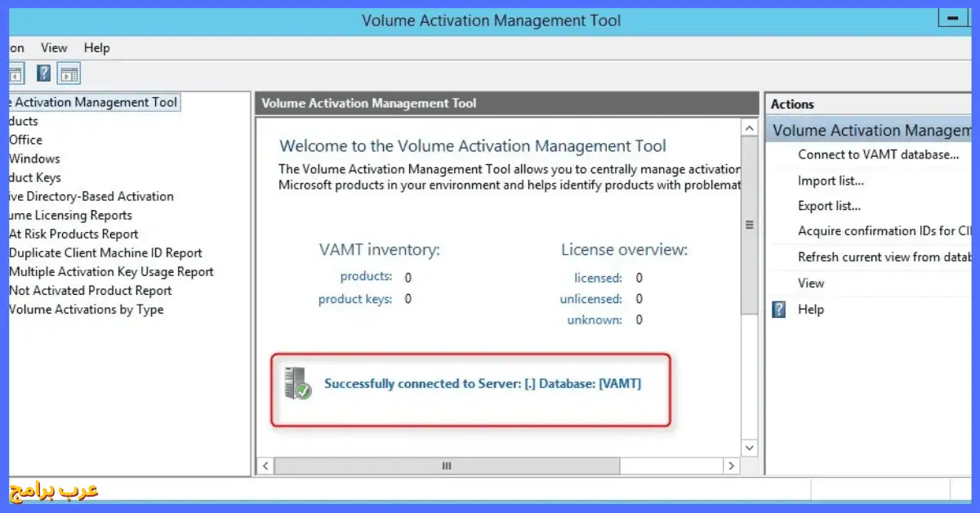980x513 pixels.
Task: Click the vertical scrollbar thumb
Action: point(750,226)
